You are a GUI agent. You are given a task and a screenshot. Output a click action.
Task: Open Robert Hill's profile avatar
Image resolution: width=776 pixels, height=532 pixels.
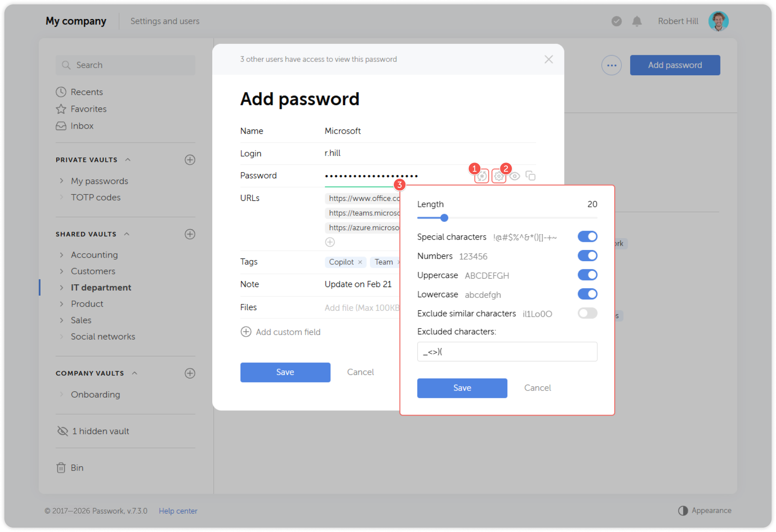(x=718, y=21)
